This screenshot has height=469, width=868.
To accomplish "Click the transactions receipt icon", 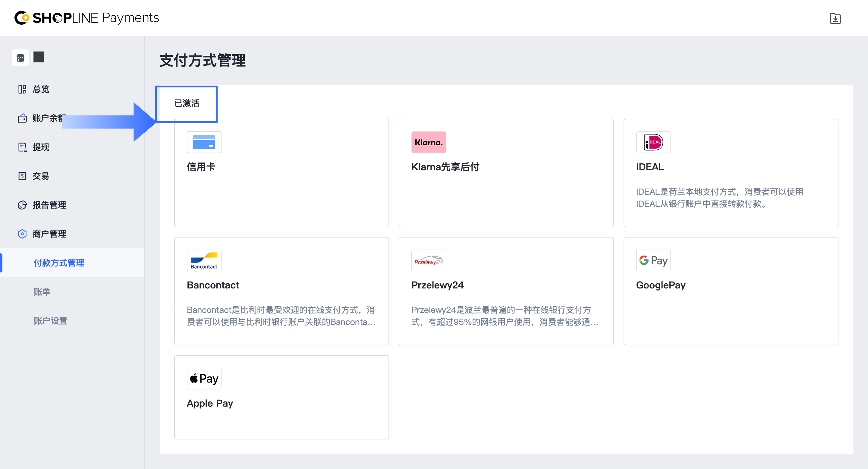I will coord(22,176).
